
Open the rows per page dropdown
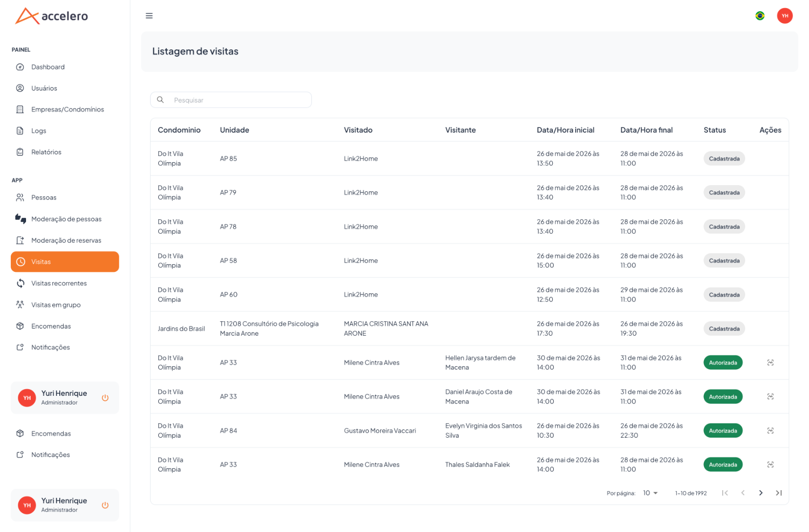click(650, 493)
